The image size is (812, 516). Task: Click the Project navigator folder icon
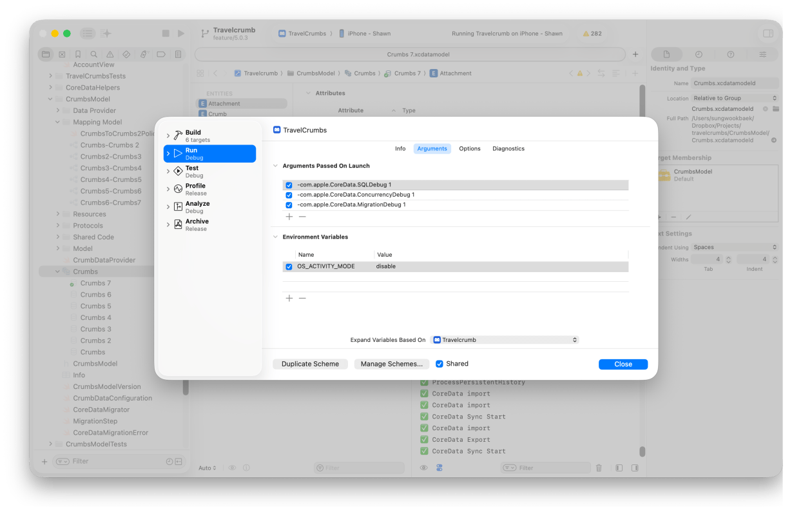46,55
